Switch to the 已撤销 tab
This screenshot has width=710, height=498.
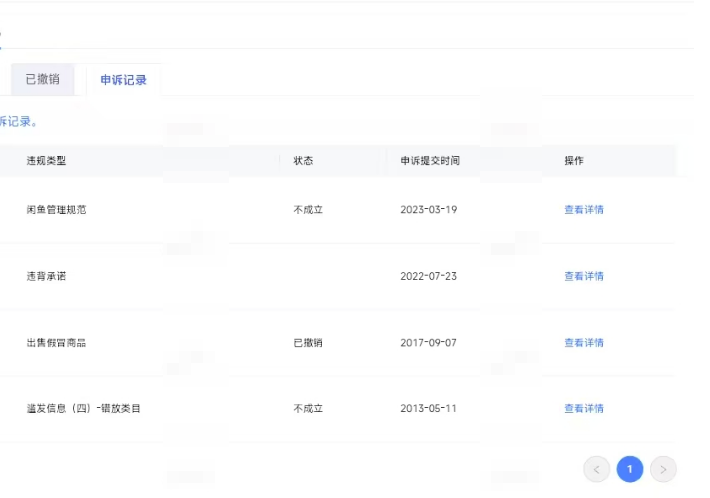point(42,79)
